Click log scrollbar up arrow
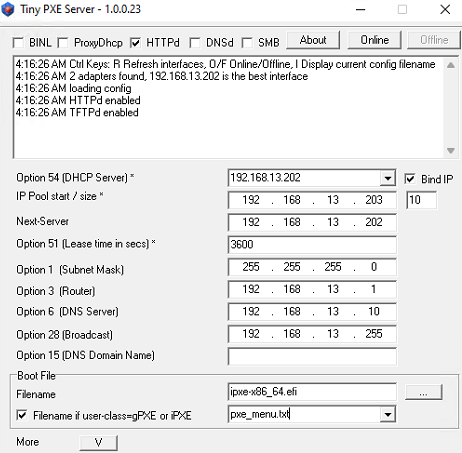 pos(451,65)
